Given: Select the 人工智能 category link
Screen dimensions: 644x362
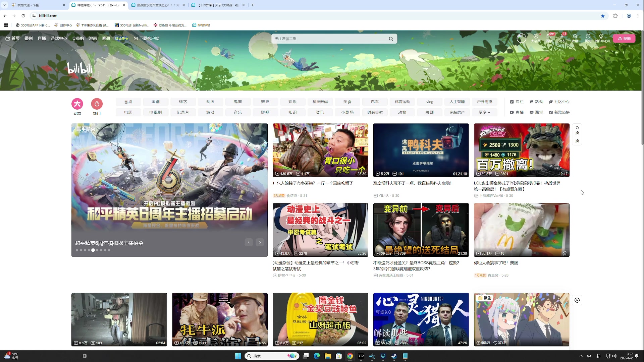Looking at the screenshot, I should click(x=457, y=102).
